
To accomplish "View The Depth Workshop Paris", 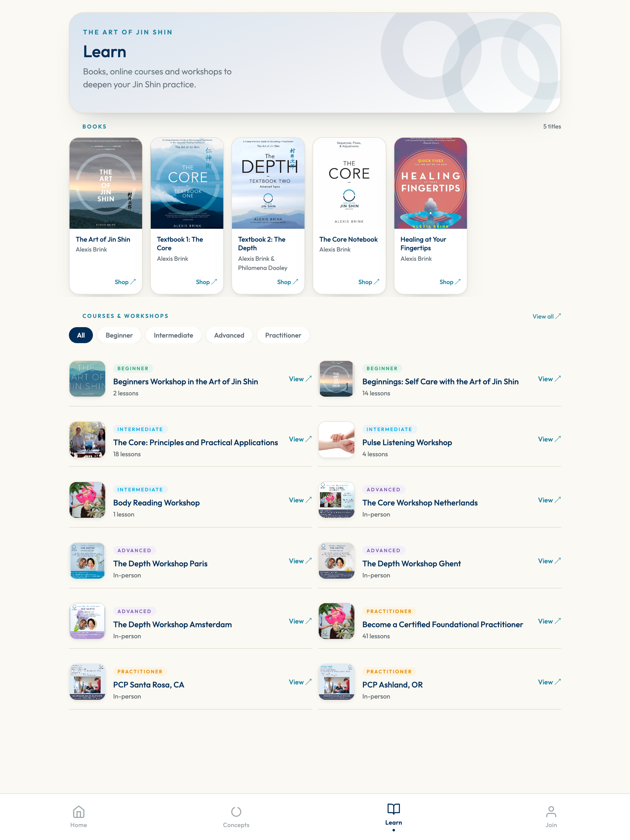I will click(300, 561).
